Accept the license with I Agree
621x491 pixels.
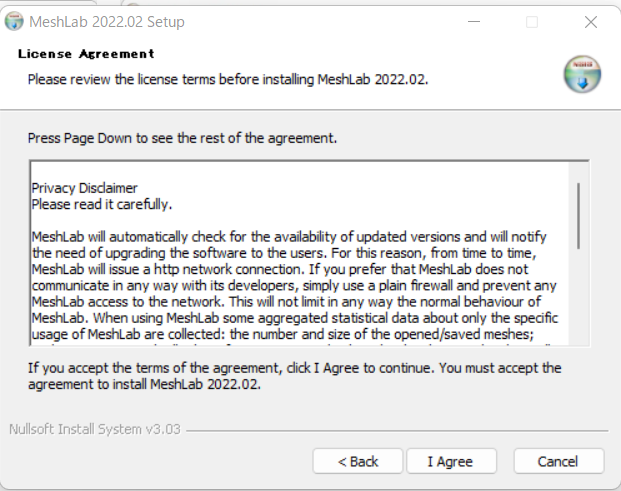[x=451, y=461]
